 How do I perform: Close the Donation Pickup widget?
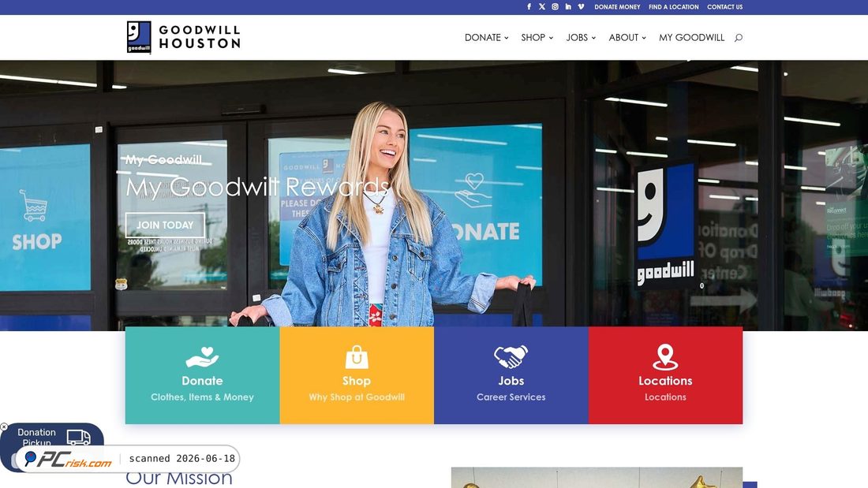point(4,427)
